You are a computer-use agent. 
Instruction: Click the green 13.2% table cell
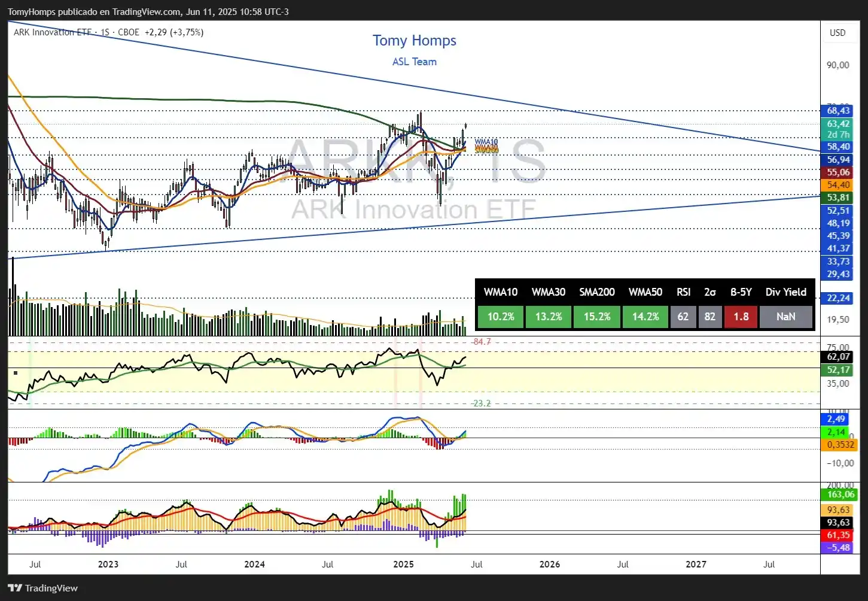(549, 317)
